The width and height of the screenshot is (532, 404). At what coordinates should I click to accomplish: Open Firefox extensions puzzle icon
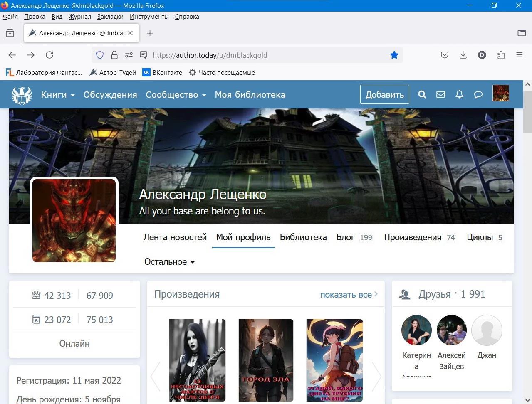[x=501, y=55]
